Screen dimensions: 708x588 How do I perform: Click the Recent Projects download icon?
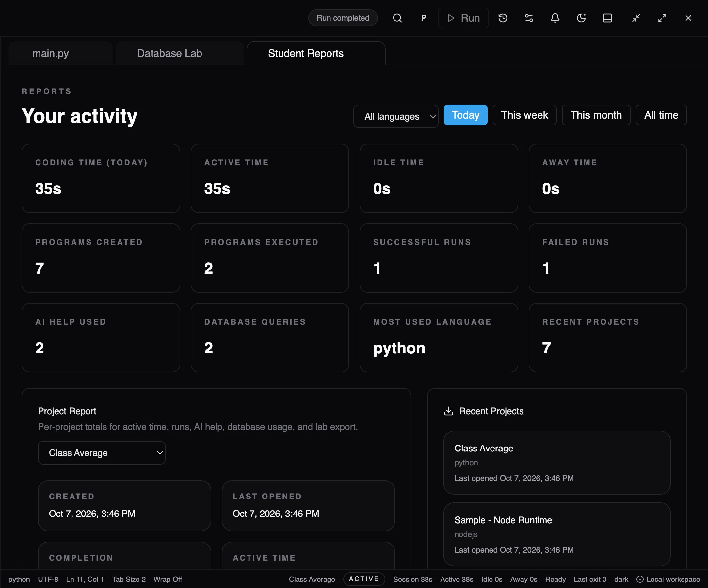448,411
